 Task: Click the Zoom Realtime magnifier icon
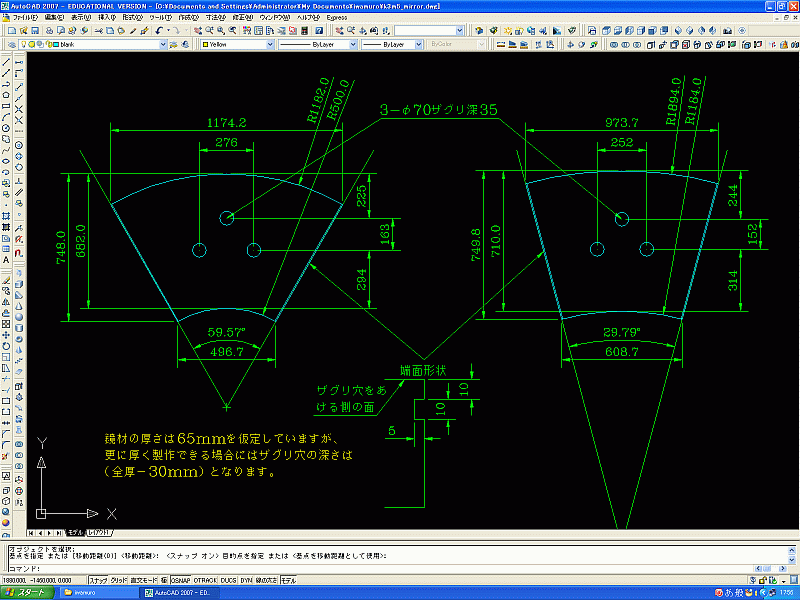pos(210,31)
